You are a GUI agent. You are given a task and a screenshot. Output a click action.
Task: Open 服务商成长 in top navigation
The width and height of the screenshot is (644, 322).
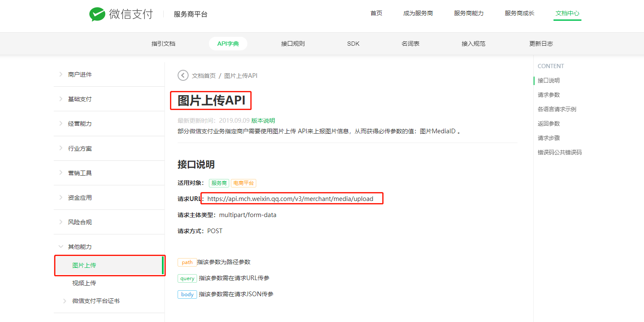520,14
